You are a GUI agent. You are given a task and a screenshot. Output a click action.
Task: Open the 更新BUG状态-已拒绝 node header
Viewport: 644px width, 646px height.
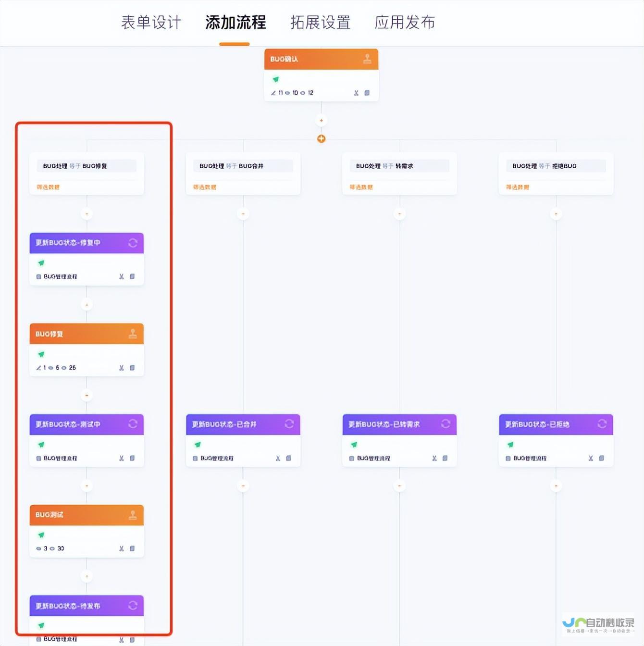pyautogui.click(x=556, y=424)
